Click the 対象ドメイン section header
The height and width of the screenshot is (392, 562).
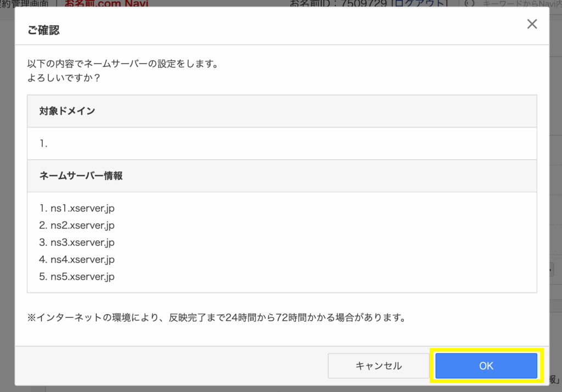coord(67,111)
